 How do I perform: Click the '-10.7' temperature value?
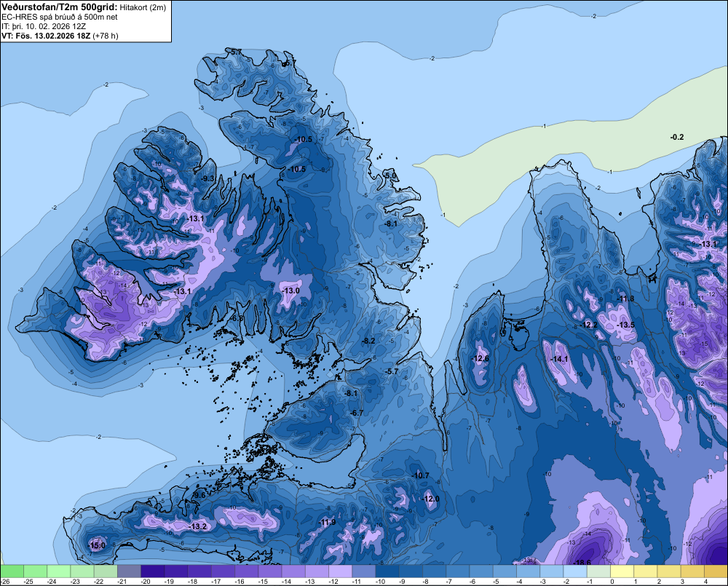click(x=420, y=475)
